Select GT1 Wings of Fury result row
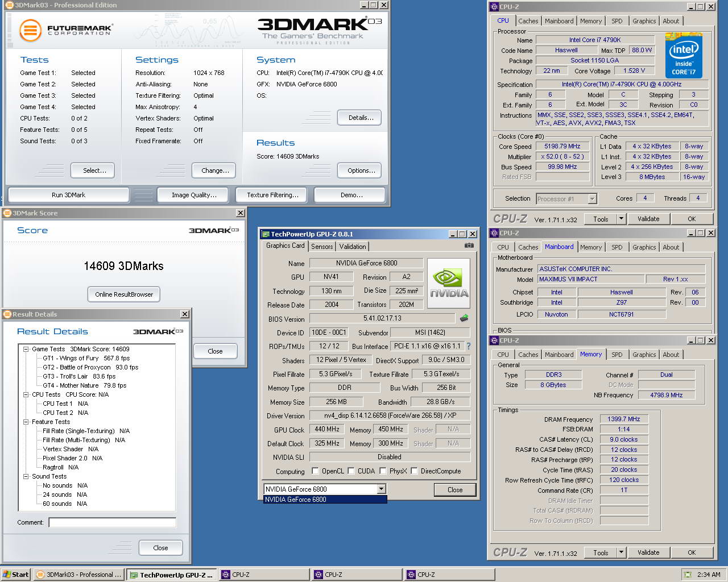 point(86,358)
